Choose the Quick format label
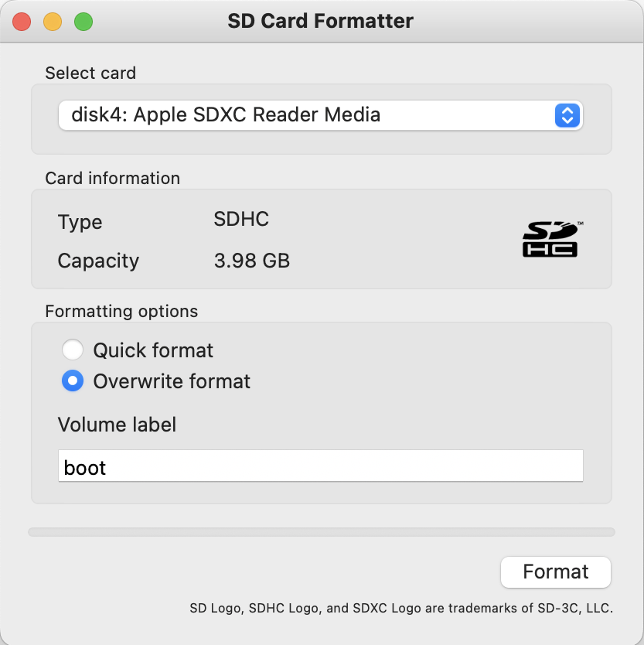 [153, 350]
